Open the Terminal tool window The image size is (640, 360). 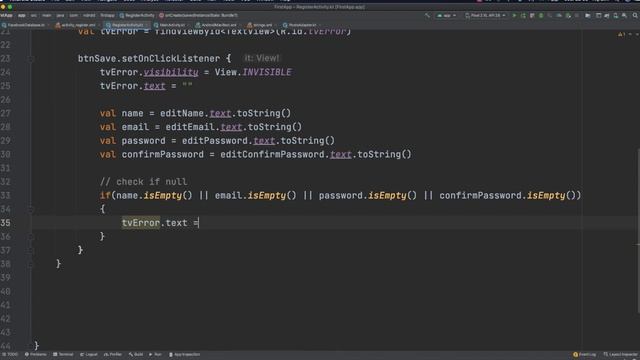(63, 354)
